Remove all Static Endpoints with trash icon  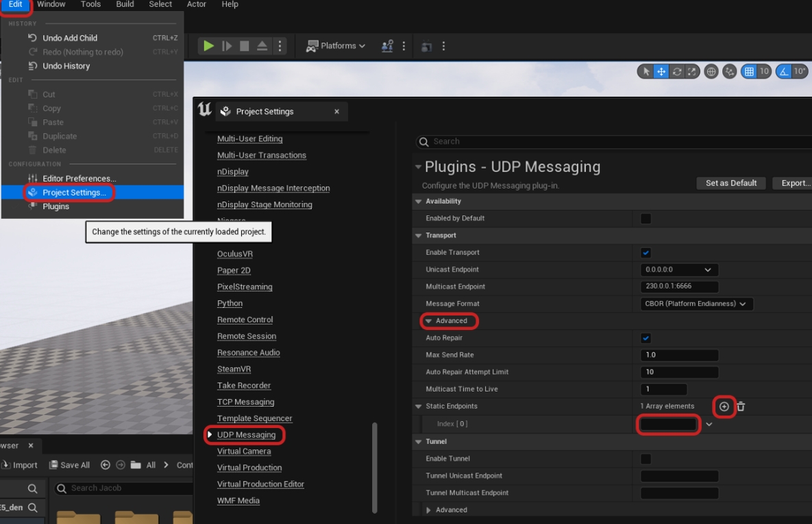[x=741, y=407]
